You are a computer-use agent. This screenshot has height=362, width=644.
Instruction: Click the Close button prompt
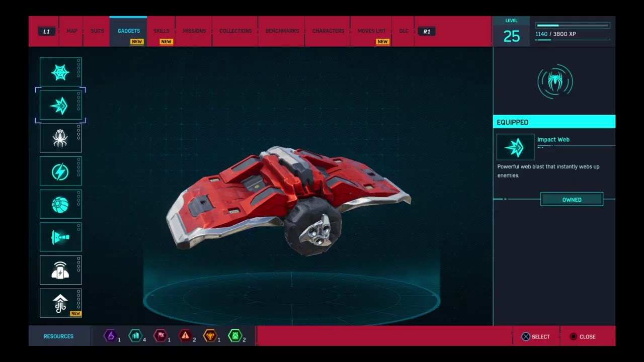tap(583, 336)
